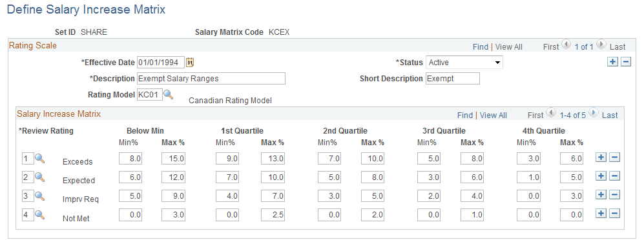644x240 pixels.
Task: Click the Imprv Req rating label
Action: pyautogui.click(x=81, y=199)
